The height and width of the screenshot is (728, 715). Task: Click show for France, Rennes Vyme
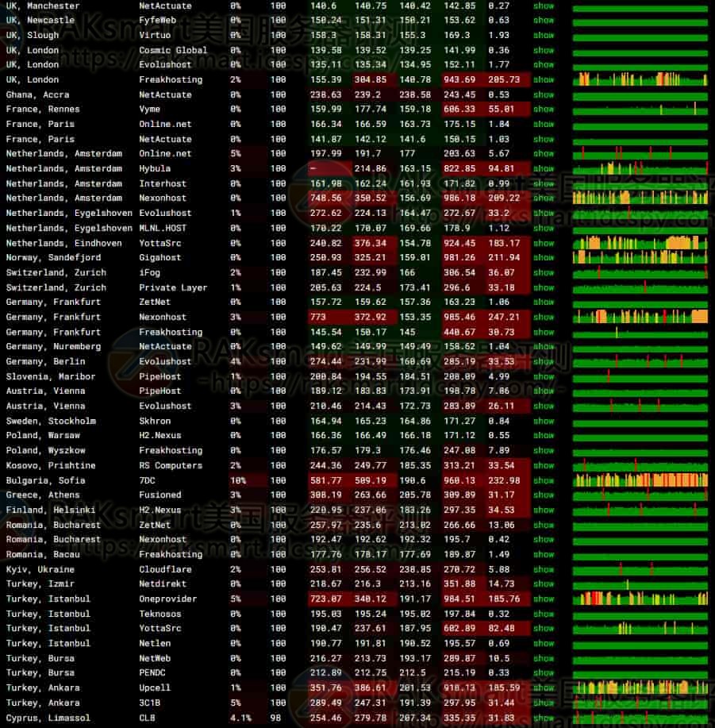coord(544,110)
